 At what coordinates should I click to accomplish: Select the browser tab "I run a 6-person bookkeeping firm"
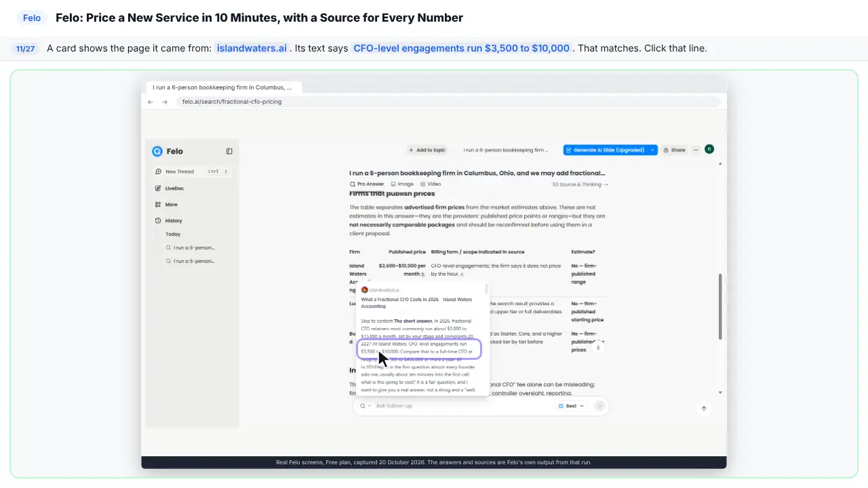(223, 87)
